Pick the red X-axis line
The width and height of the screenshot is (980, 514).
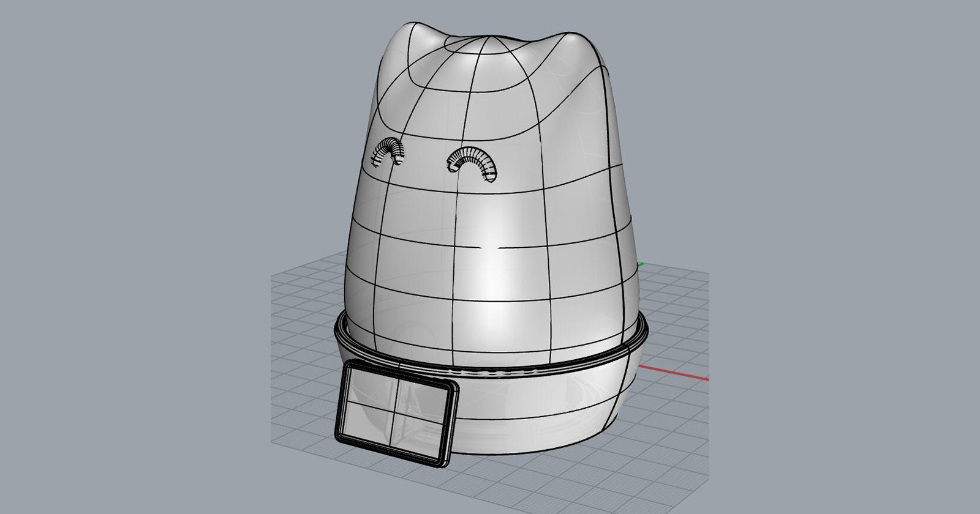(674, 374)
